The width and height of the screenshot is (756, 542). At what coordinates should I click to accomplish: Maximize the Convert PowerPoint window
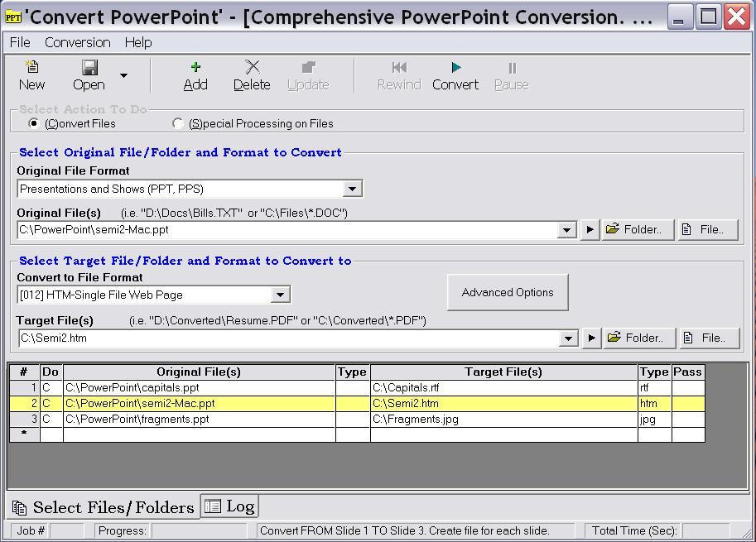708,17
